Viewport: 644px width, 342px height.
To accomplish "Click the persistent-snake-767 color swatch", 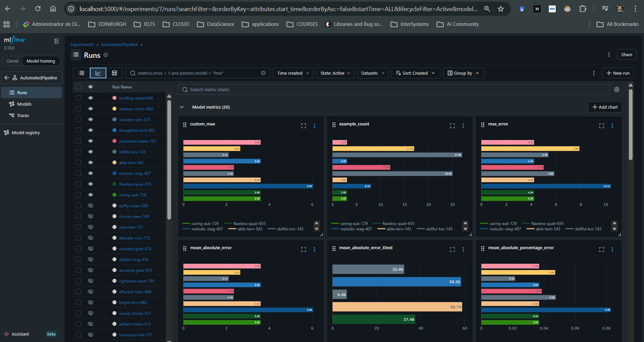I will [114, 141].
